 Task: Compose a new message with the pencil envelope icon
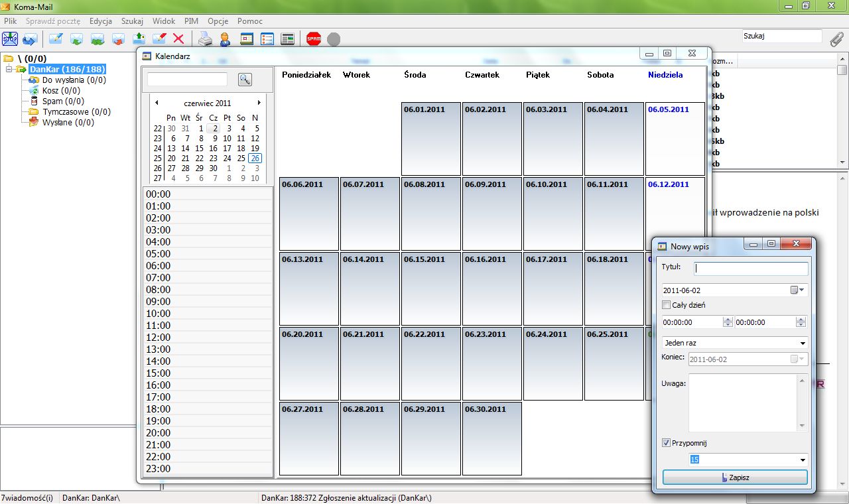56,39
